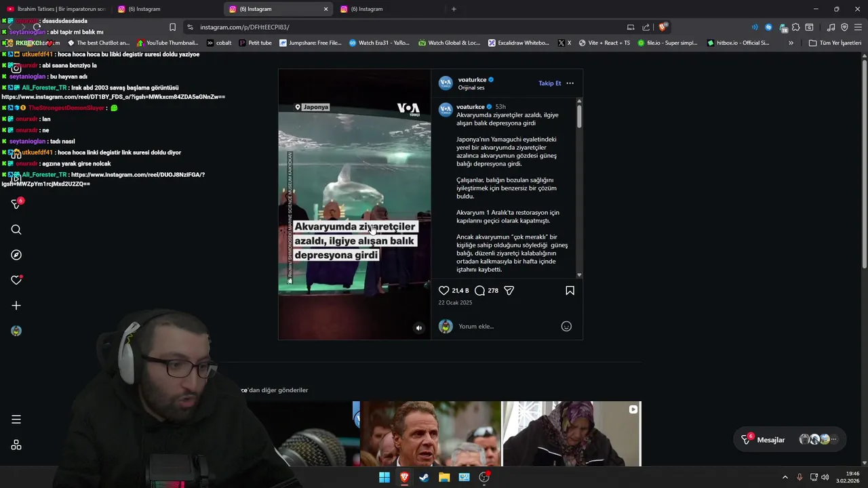
Task: Open the floating 'Mesajlar' messages button
Action: (x=790, y=440)
